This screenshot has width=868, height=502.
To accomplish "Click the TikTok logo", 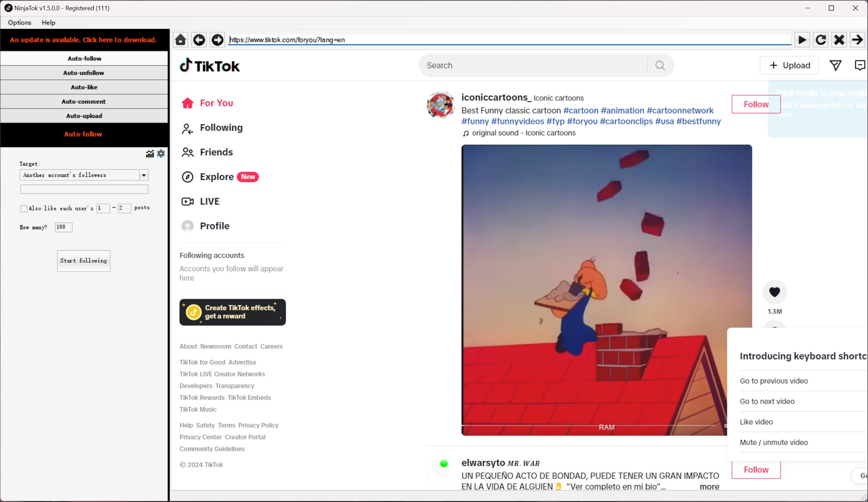I will coord(209,65).
